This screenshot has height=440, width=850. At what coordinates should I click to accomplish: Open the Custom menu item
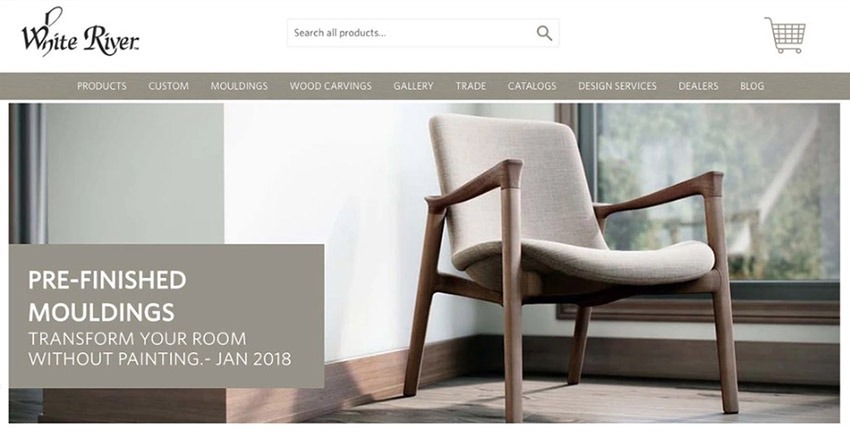coord(169,86)
